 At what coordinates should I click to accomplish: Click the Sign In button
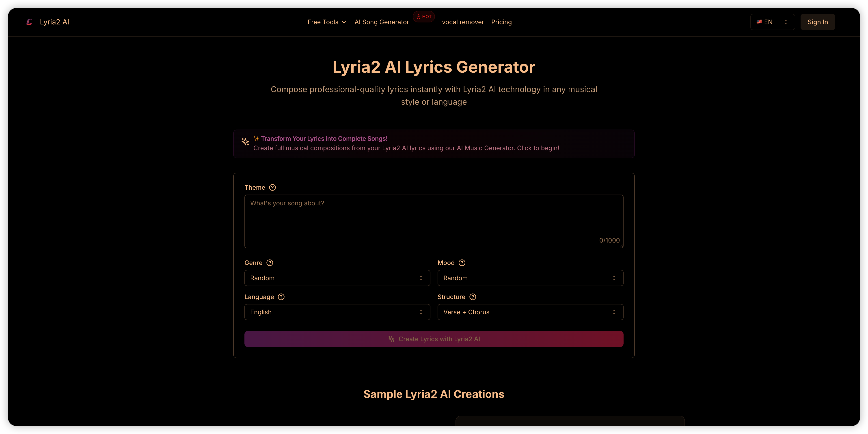click(817, 22)
